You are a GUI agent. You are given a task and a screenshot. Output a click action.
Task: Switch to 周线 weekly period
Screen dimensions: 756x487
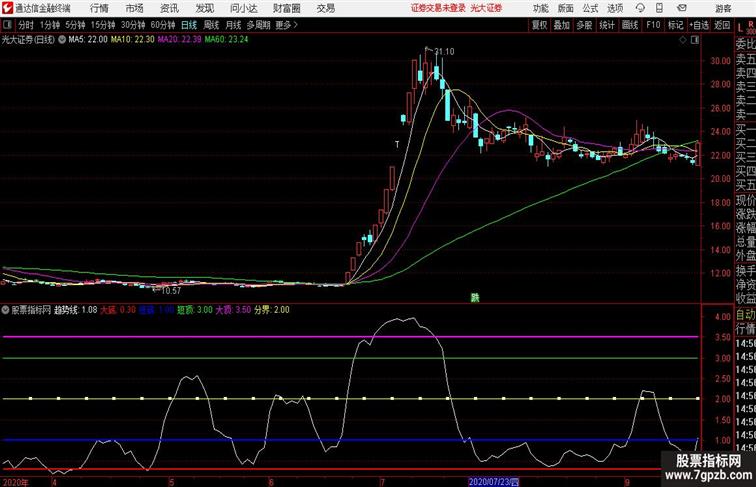(x=211, y=25)
